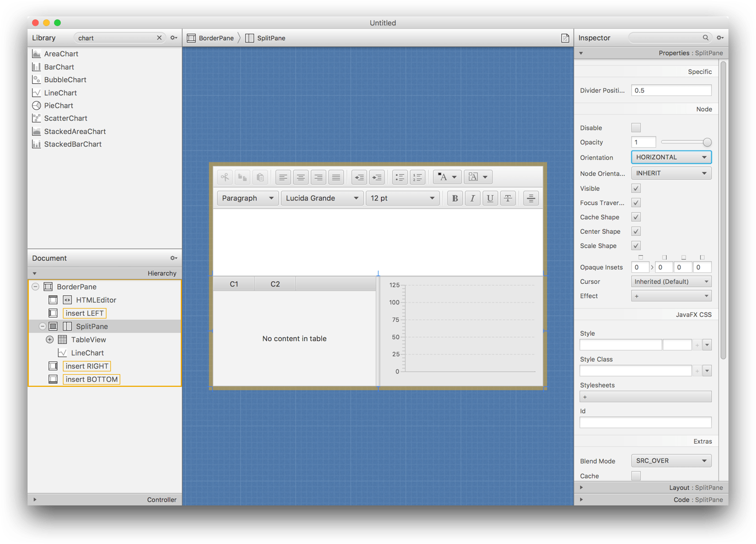Open the Library settings gear menu
This screenshot has height=544, width=756.
174,38
